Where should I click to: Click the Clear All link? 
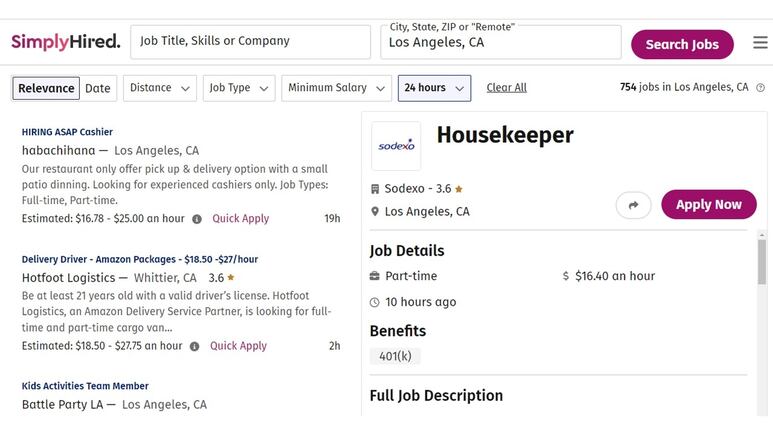coord(506,88)
